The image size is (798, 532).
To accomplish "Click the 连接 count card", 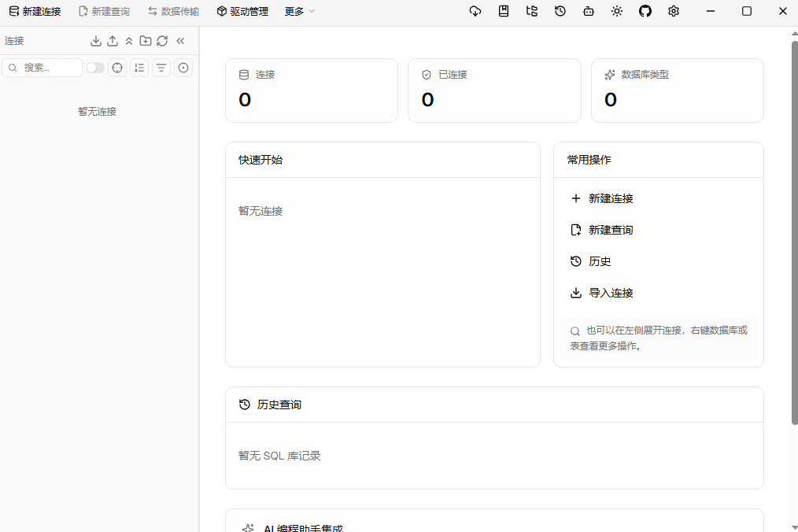I will click(312, 91).
